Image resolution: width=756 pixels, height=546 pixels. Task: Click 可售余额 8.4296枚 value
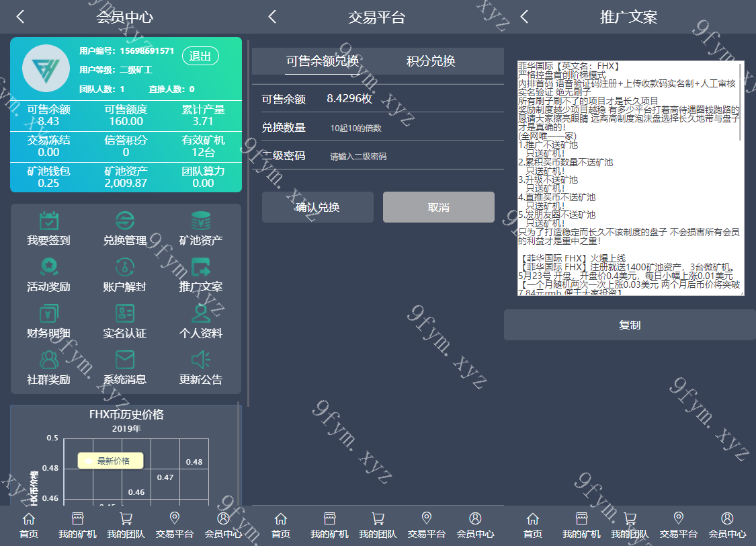(349, 99)
